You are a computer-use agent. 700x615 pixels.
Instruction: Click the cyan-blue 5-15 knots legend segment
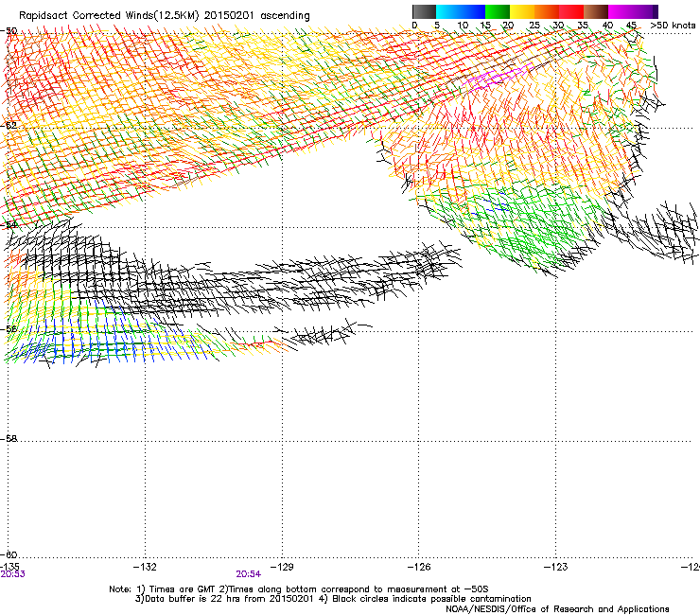click(461, 11)
